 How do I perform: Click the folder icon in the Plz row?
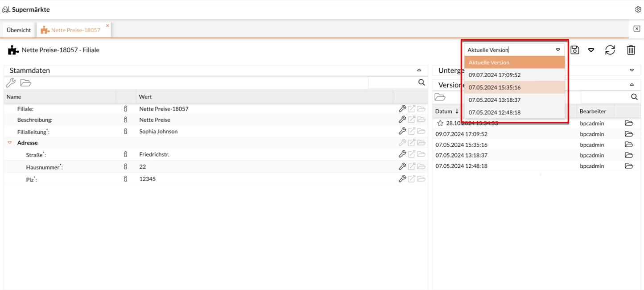421,179
